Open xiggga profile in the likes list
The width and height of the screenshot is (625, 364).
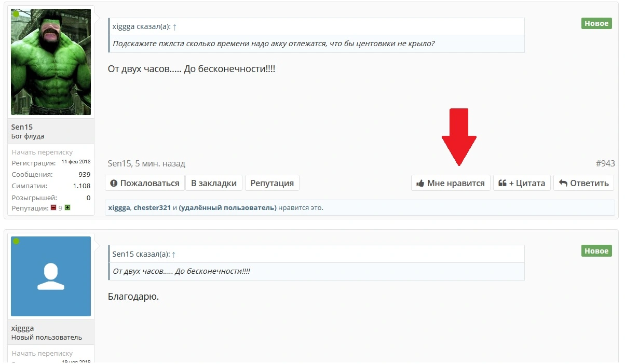point(119,208)
